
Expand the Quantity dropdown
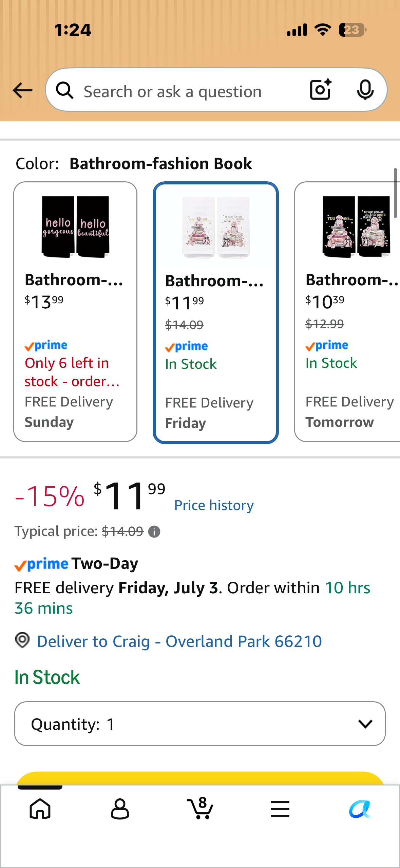[200, 724]
